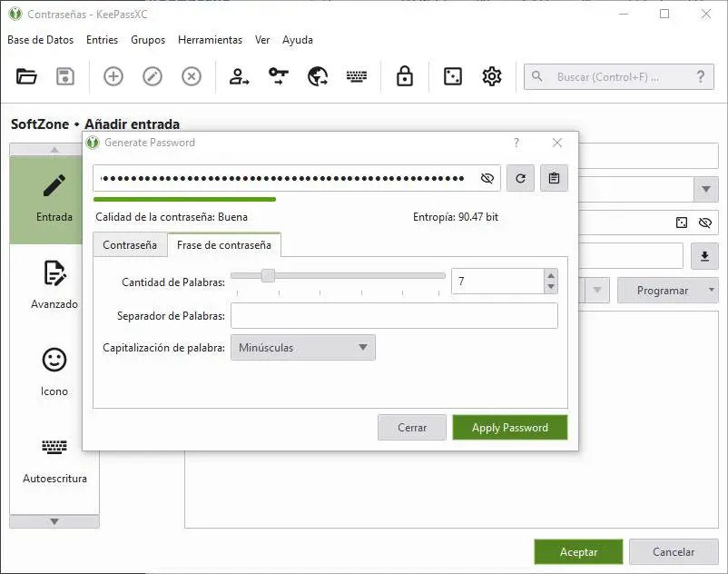Copy password key icon

click(x=278, y=75)
